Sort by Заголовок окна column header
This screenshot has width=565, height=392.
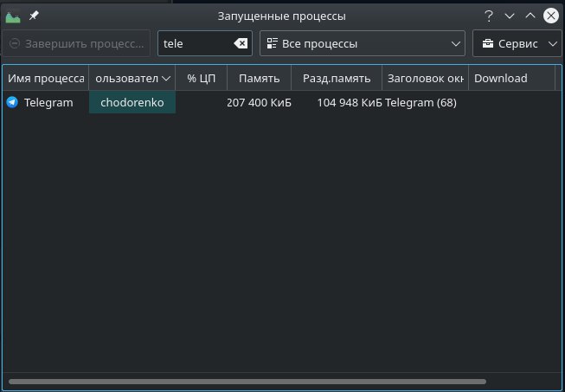click(425, 78)
